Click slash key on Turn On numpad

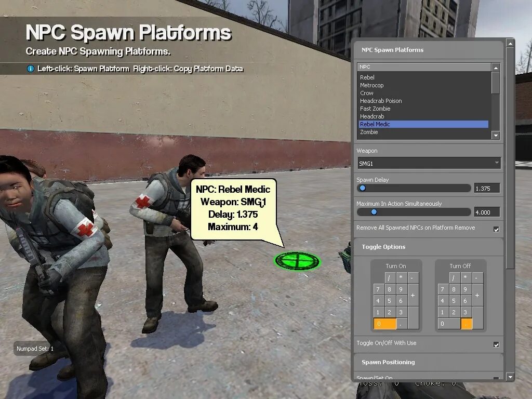pyautogui.click(x=390, y=278)
